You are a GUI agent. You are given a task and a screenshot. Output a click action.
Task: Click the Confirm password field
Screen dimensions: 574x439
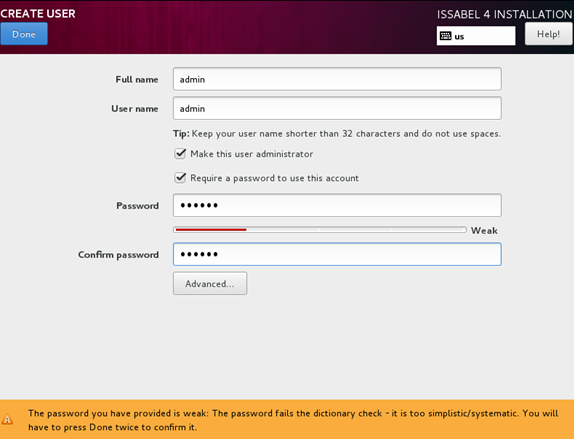[337, 254]
